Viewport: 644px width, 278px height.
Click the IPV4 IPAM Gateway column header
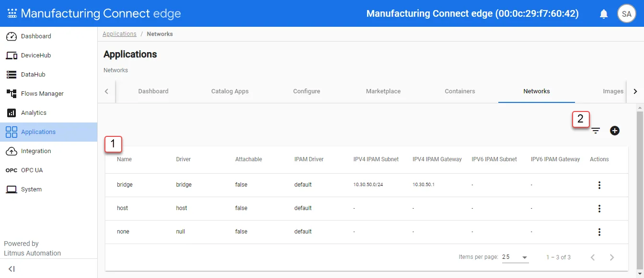(437, 159)
